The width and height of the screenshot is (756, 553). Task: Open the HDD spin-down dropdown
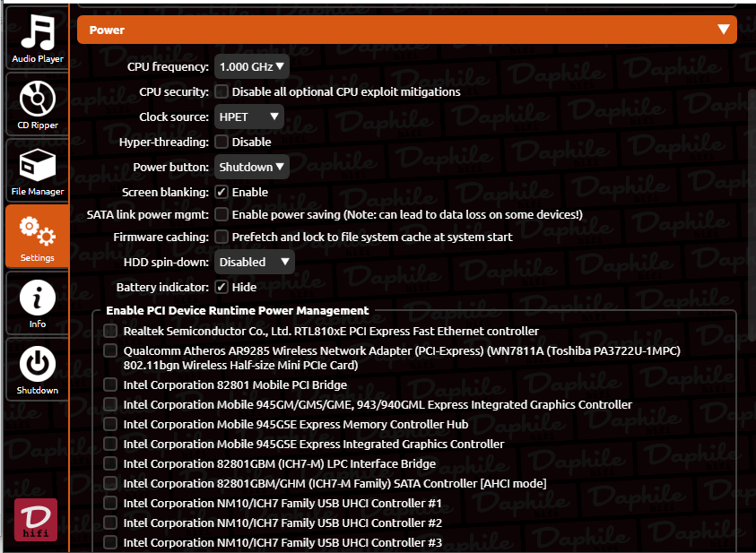(x=254, y=261)
